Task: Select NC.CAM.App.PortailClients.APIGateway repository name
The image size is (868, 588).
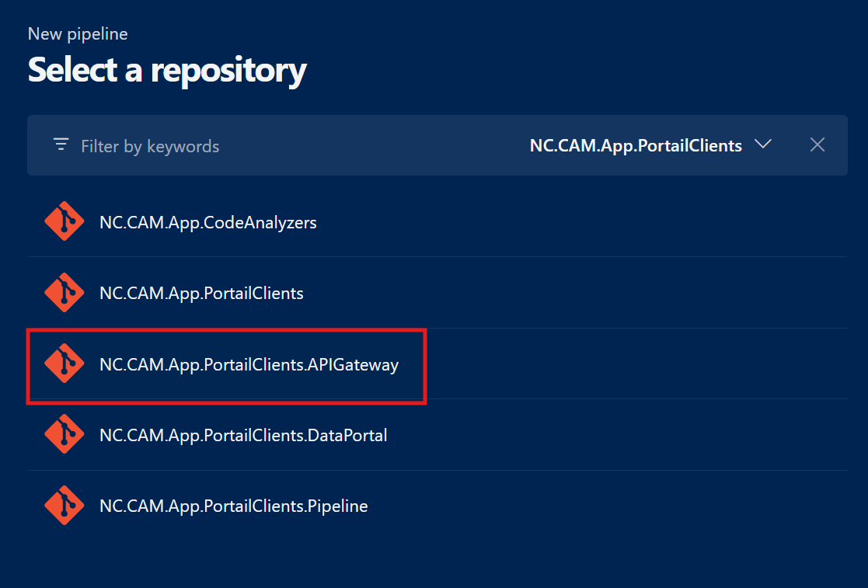Action: tap(249, 364)
